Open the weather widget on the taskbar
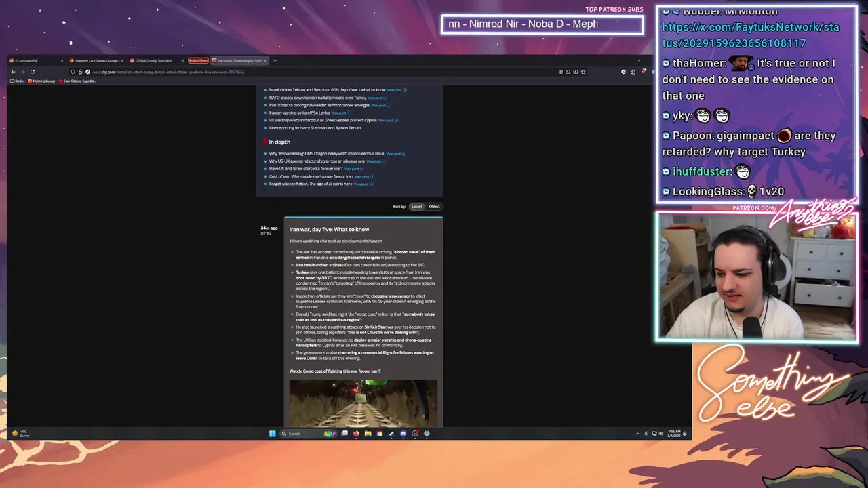 [x=20, y=434]
